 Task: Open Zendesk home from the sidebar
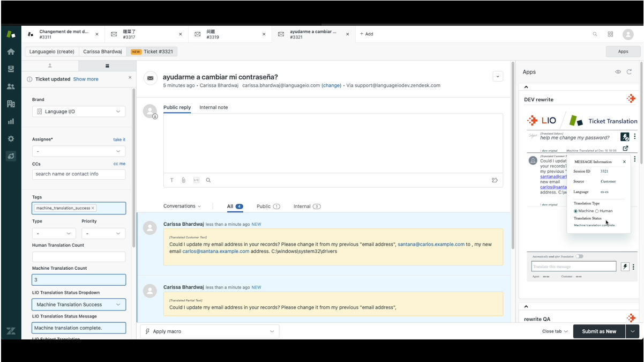pyautogui.click(x=11, y=51)
